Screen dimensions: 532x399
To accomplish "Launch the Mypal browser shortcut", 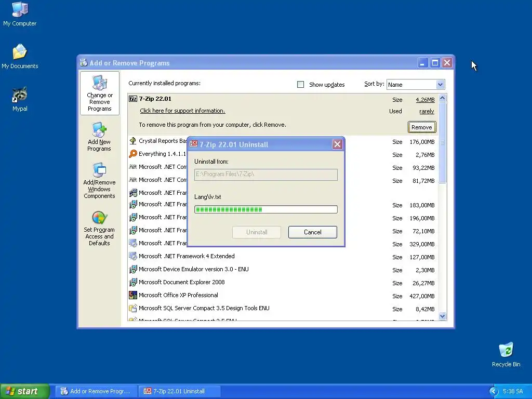I will pos(20,99).
